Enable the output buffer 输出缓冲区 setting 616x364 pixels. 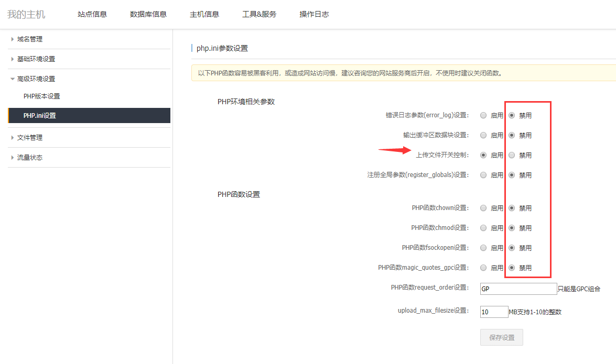pos(483,135)
